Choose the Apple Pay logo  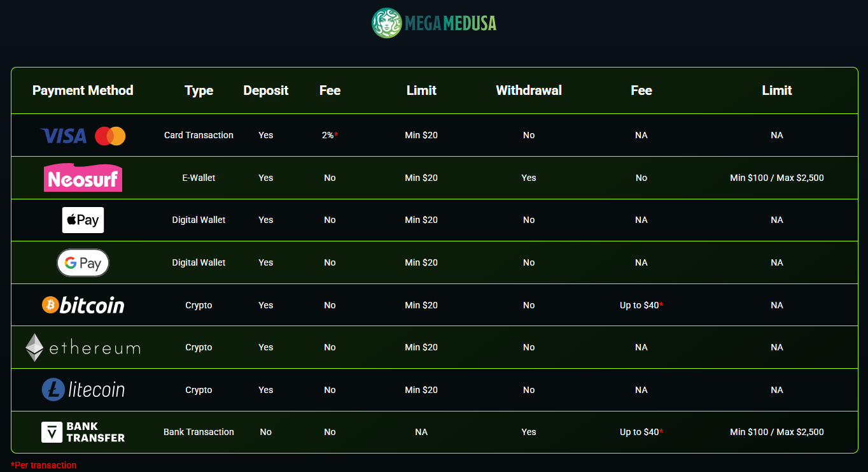(x=83, y=220)
